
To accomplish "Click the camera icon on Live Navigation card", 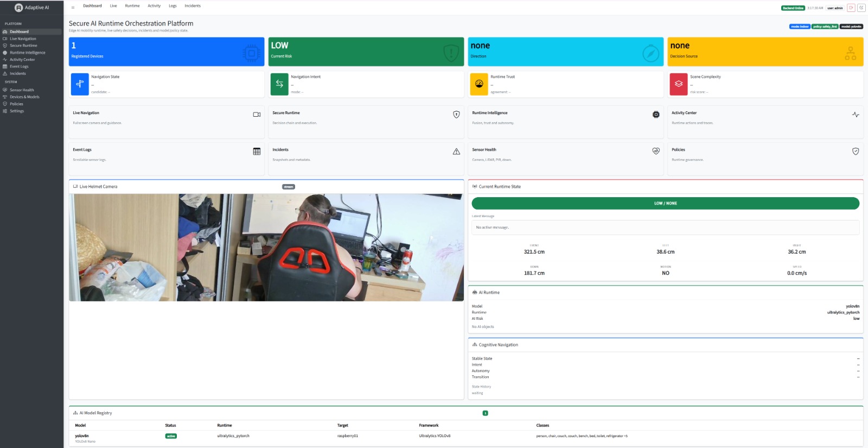I will [257, 115].
